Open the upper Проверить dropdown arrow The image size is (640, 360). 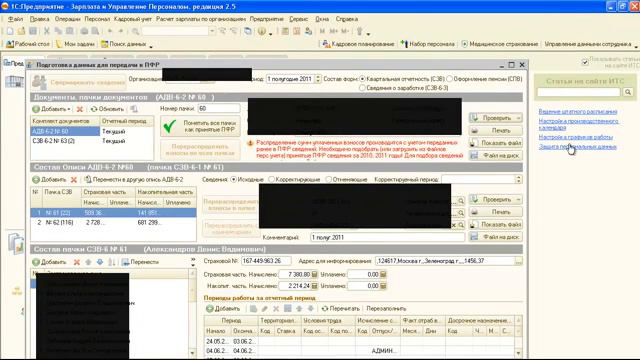(x=518, y=118)
